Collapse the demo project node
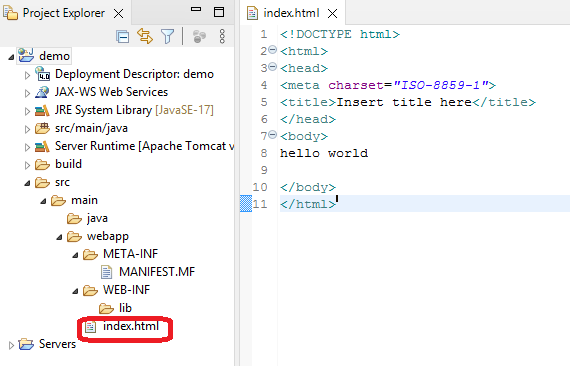 [x=11, y=57]
